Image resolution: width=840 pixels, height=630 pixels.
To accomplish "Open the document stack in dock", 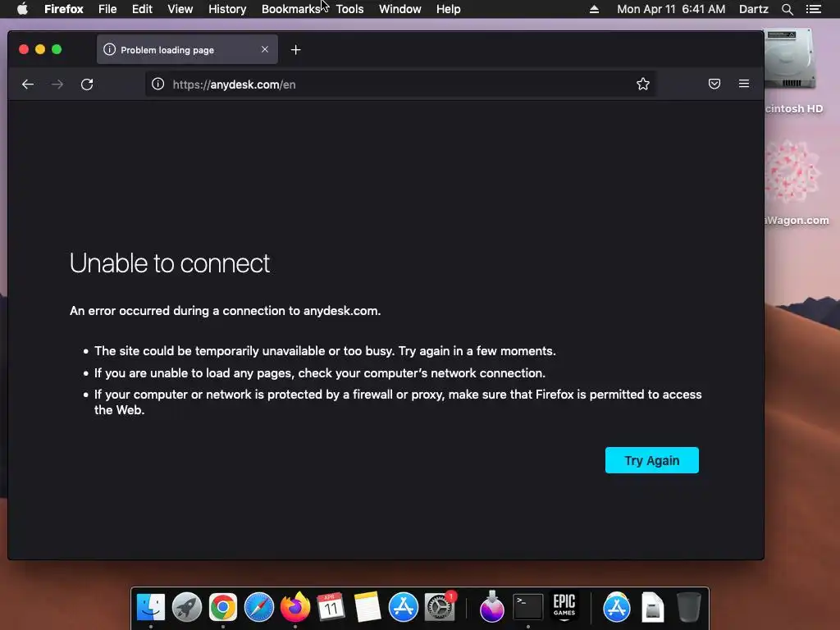I will click(x=652, y=607).
